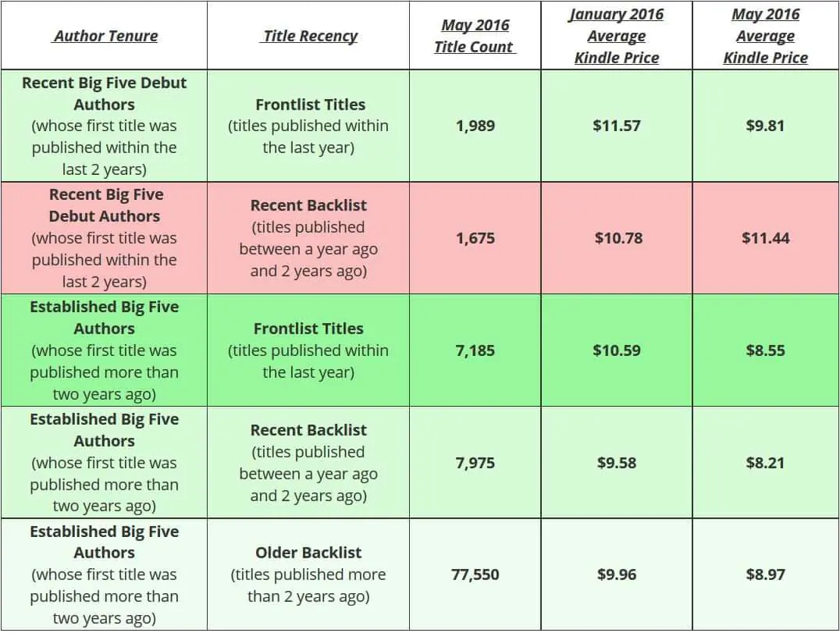Select the 1,675 title count cell
Image resolution: width=840 pixels, height=633 pixels.
475,238
